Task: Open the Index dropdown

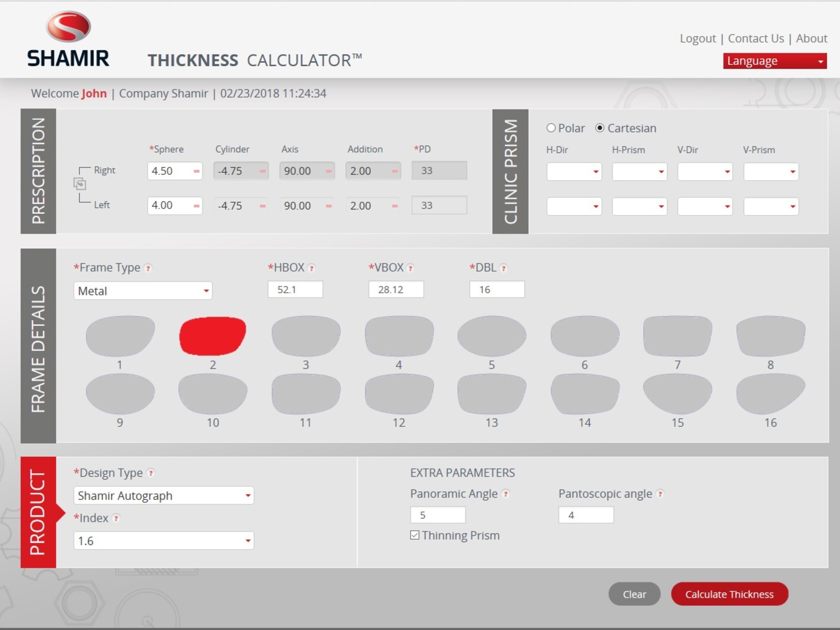Action: click(163, 541)
